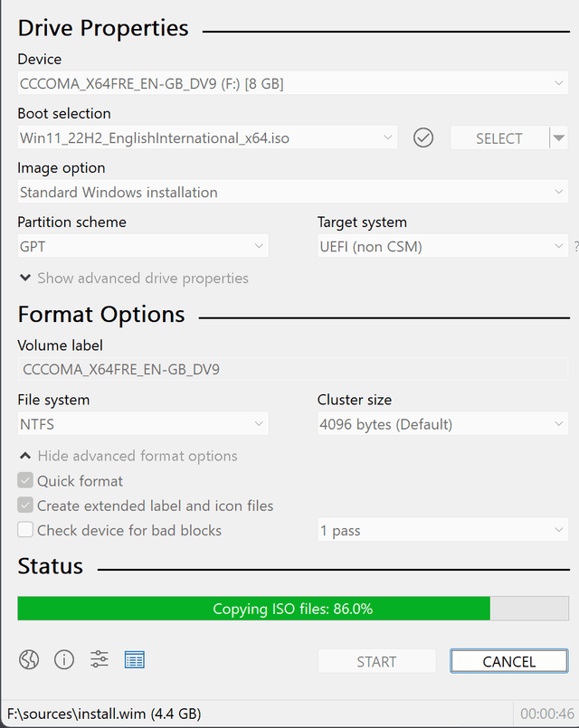Open the Partition scheme GPT dropdown

[143, 246]
